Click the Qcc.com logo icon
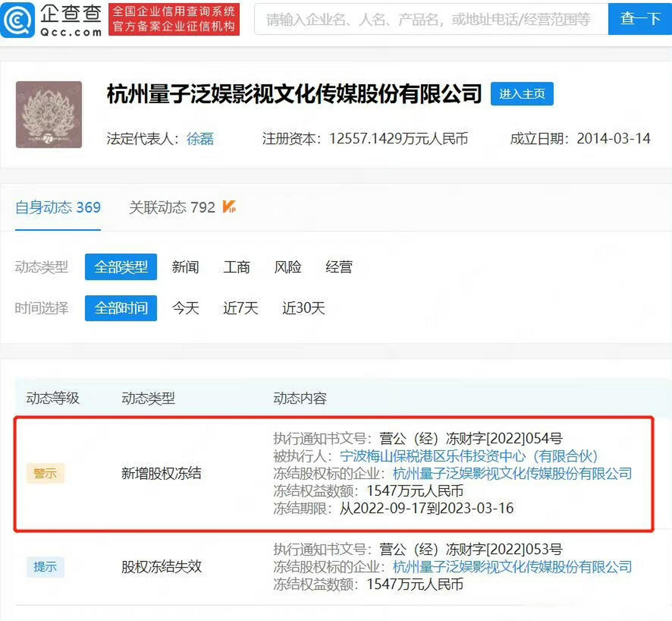Viewport: 672px width, 621px height. [18, 20]
